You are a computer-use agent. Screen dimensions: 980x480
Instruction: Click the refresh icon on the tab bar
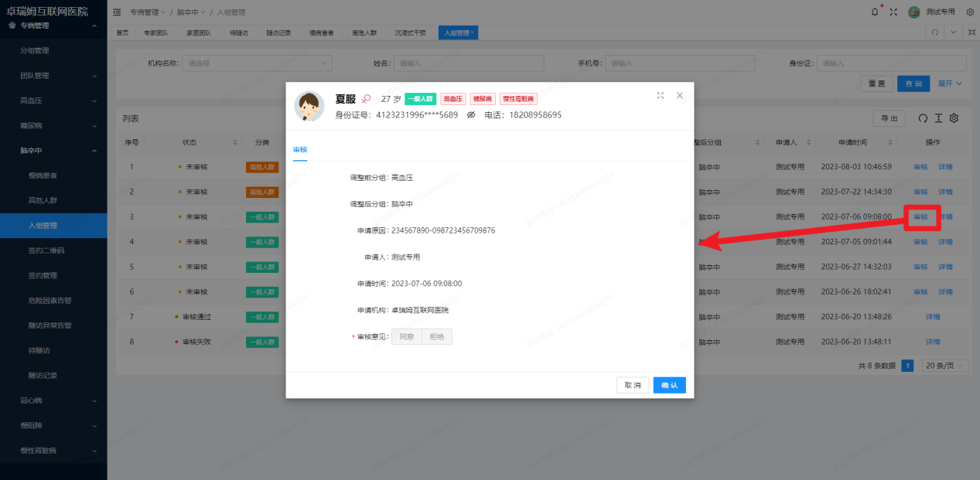tap(937, 32)
